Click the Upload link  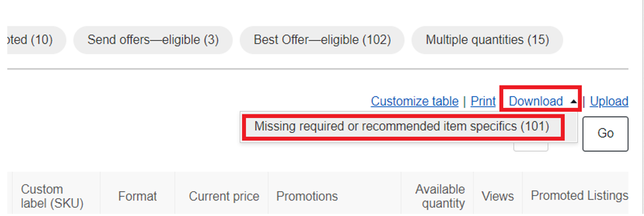tap(609, 101)
